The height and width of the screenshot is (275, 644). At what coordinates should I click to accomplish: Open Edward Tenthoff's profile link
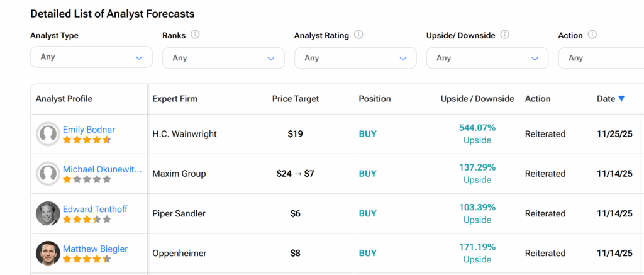[x=95, y=209]
